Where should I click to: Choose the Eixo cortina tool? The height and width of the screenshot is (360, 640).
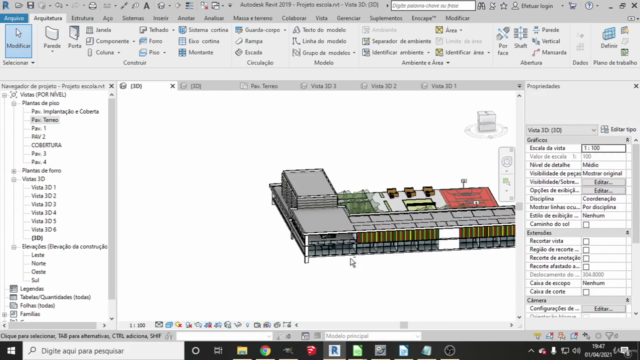pyautogui.click(x=199, y=41)
